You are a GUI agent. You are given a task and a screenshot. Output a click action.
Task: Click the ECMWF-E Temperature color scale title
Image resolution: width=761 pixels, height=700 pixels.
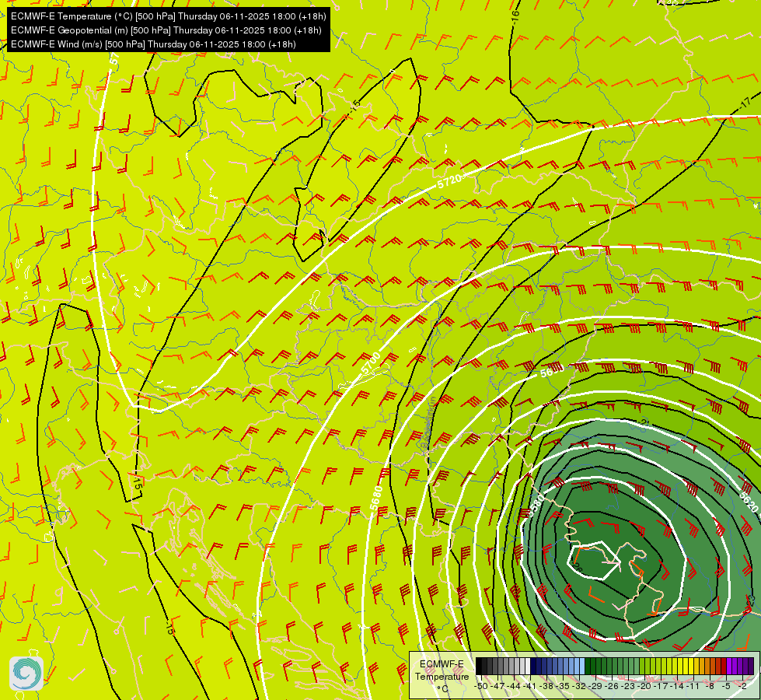(x=442, y=676)
